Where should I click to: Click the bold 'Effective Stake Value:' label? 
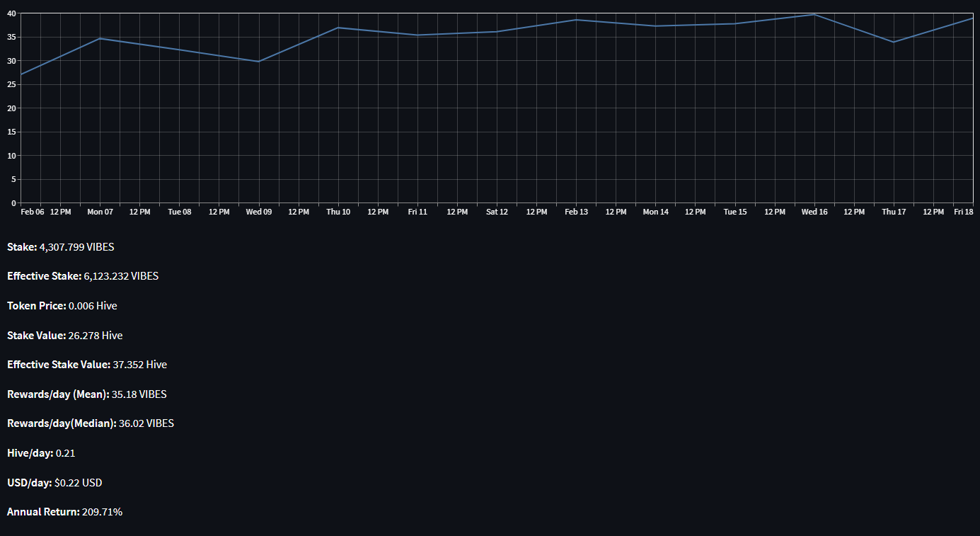coord(59,365)
